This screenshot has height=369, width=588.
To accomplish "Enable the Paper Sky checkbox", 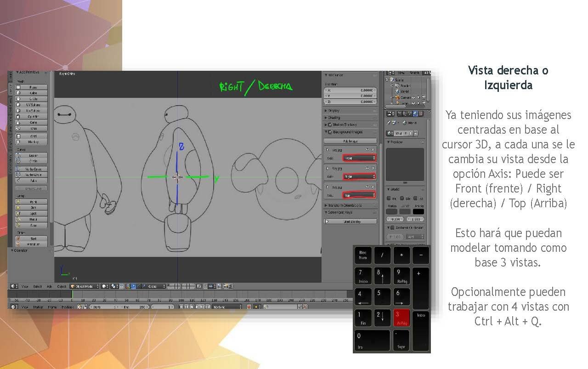I will 389,198.
